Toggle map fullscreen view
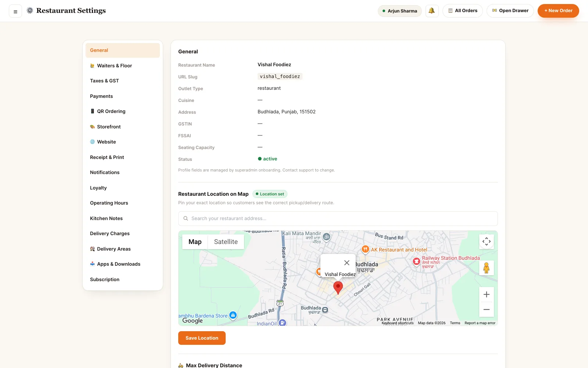Viewport: 588px width, 368px height. click(x=487, y=242)
